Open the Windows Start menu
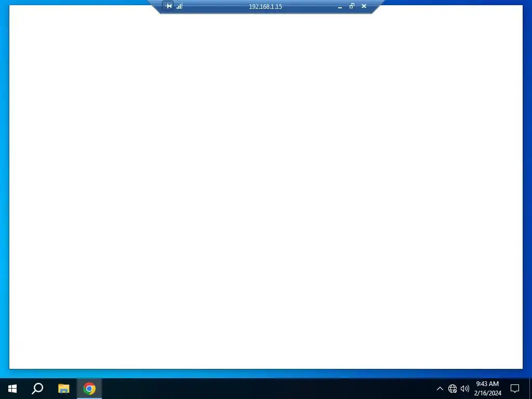Viewport: 532px width, 399px height. click(12, 389)
